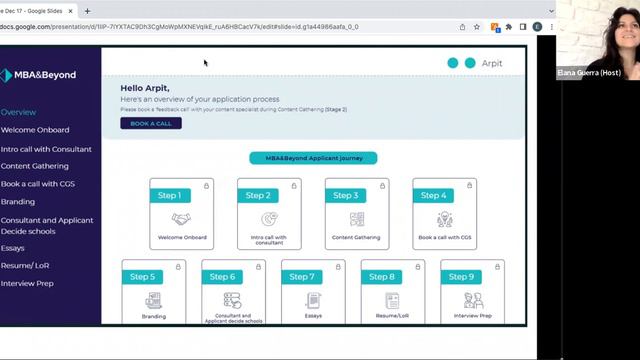Toggle the browser side panel icon
Image resolution: width=640 pixels, height=360 pixels.
(x=523, y=27)
